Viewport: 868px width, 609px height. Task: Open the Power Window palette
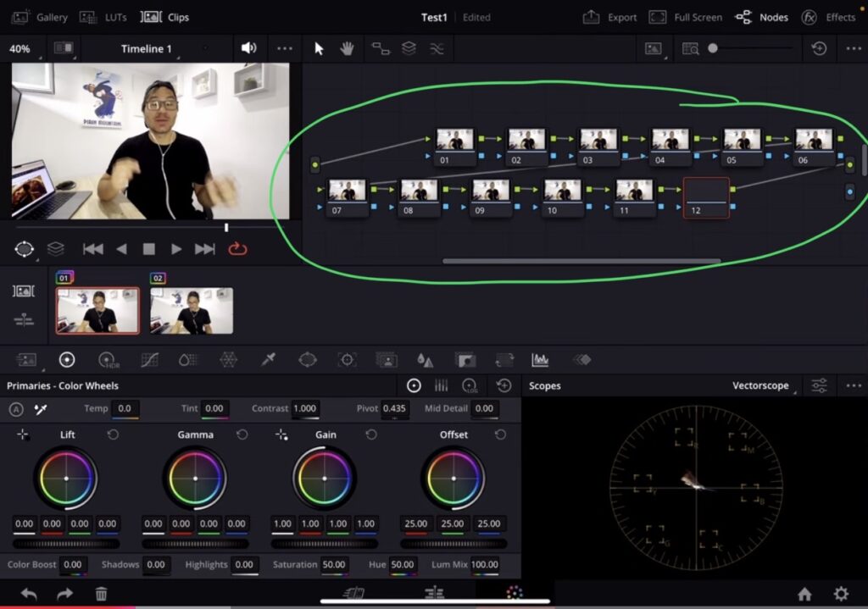[x=308, y=360]
